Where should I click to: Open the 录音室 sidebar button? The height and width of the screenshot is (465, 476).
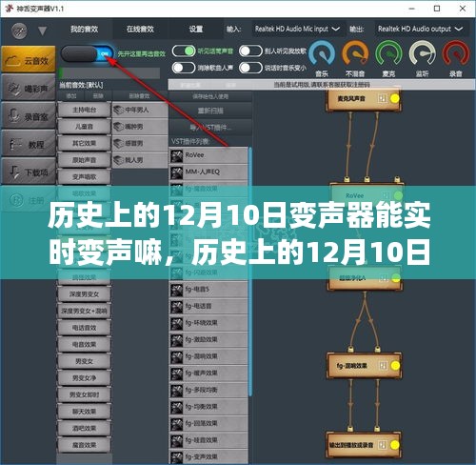(x=29, y=116)
